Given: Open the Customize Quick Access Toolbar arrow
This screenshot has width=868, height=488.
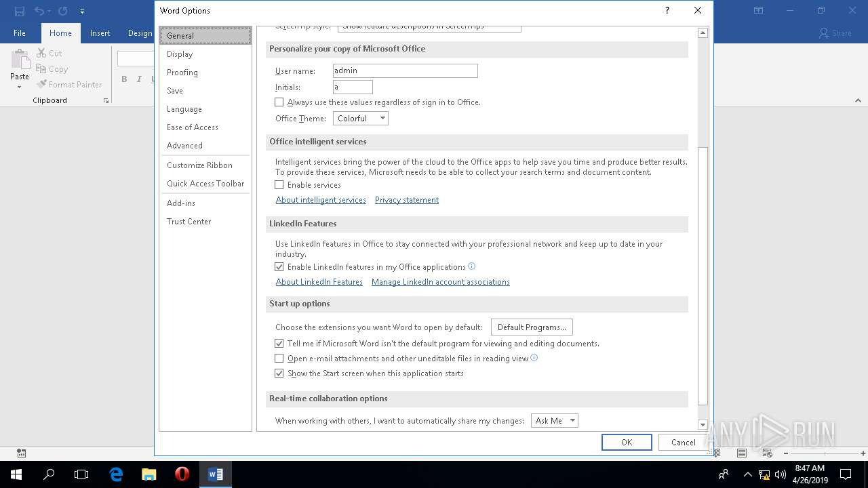Looking at the screenshot, I should [82, 12].
